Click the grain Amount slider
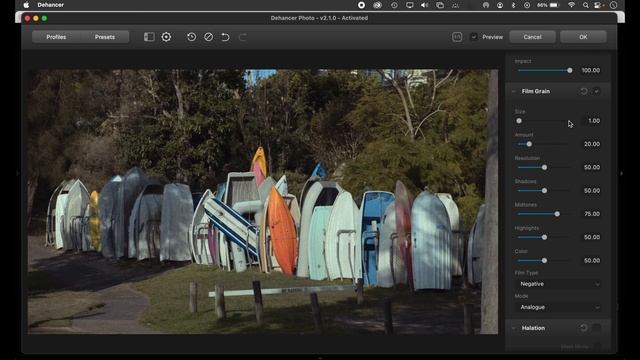Image resolution: width=640 pixels, height=360 pixels. tap(544, 144)
